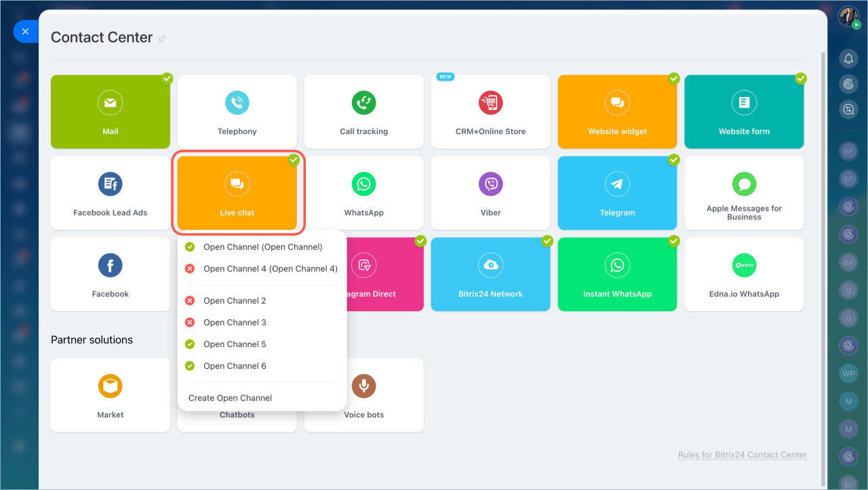Click Create Open Channel

[230, 398]
